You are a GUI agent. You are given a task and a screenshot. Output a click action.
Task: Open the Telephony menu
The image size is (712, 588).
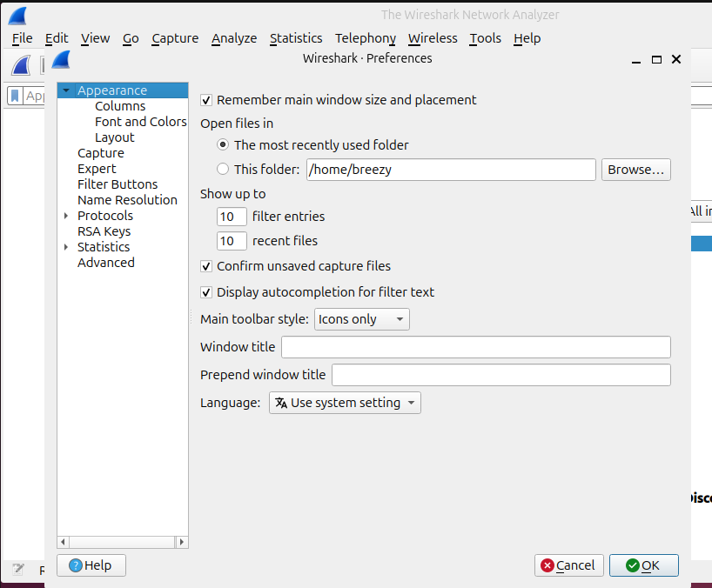click(366, 38)
